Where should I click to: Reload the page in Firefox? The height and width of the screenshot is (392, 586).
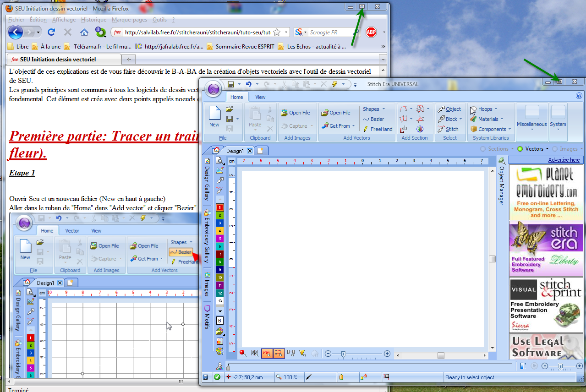(x=51, y=32)
